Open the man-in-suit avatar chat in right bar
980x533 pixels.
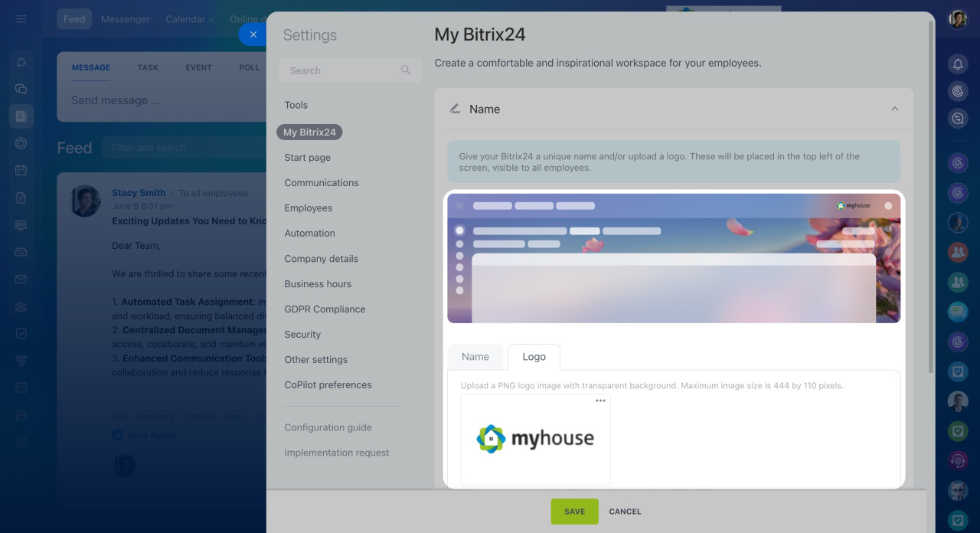(x=958, y=401)
